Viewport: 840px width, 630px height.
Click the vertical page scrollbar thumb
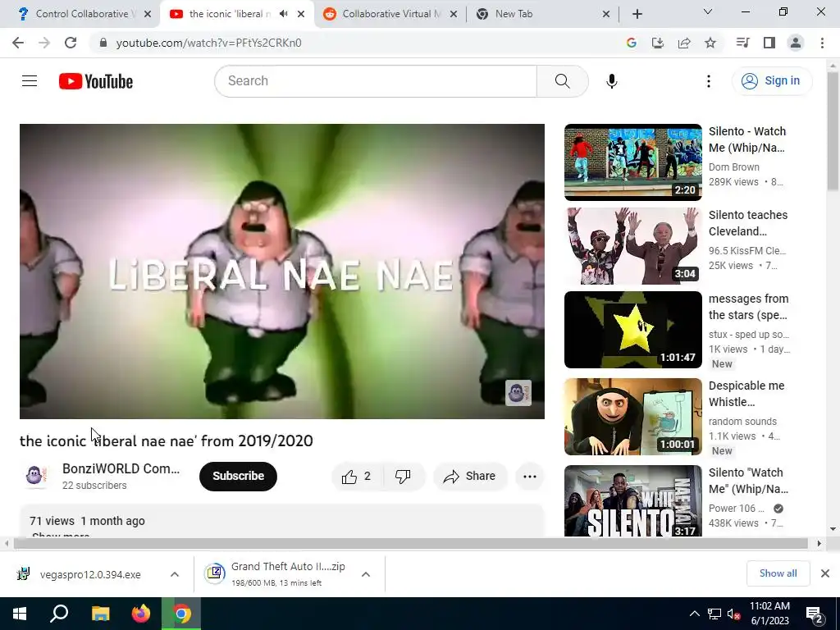coord(833,131)
